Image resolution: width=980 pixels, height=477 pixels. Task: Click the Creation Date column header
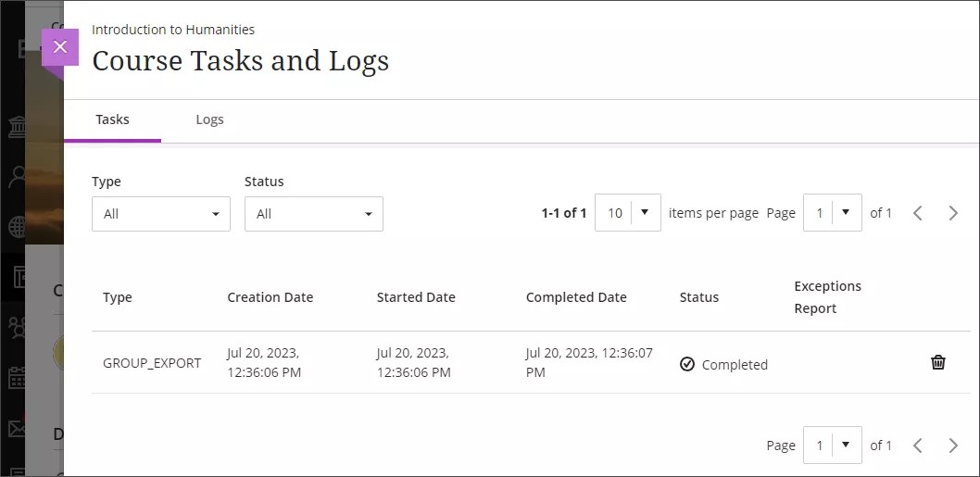(270, 297)
